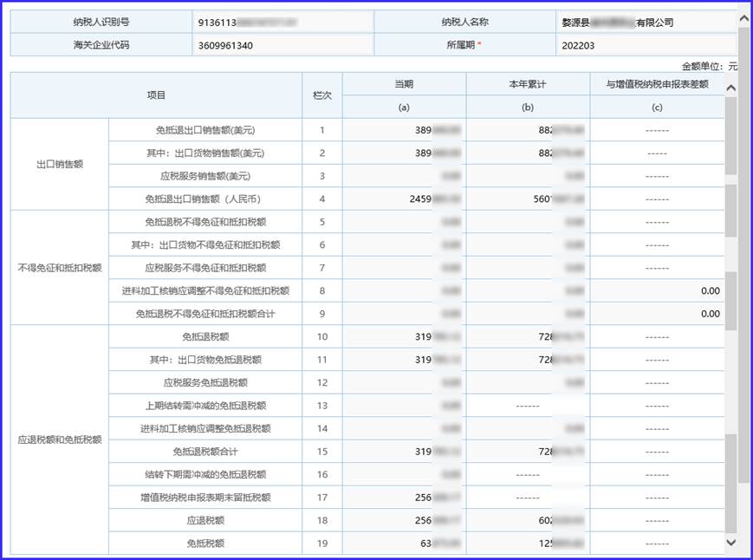Click 当期 cell for 应退税额 row 18
753x560 pixels.
click(x=404, y=520)
